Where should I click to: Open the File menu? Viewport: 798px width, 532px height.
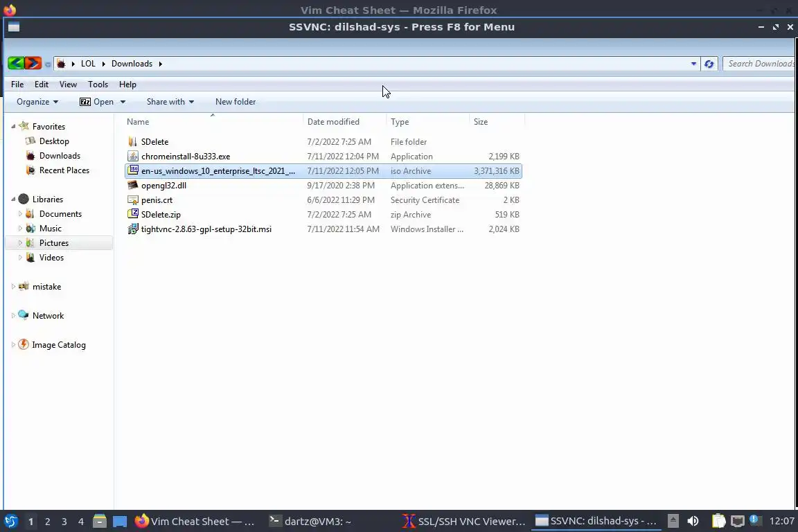tap(17, 85)
